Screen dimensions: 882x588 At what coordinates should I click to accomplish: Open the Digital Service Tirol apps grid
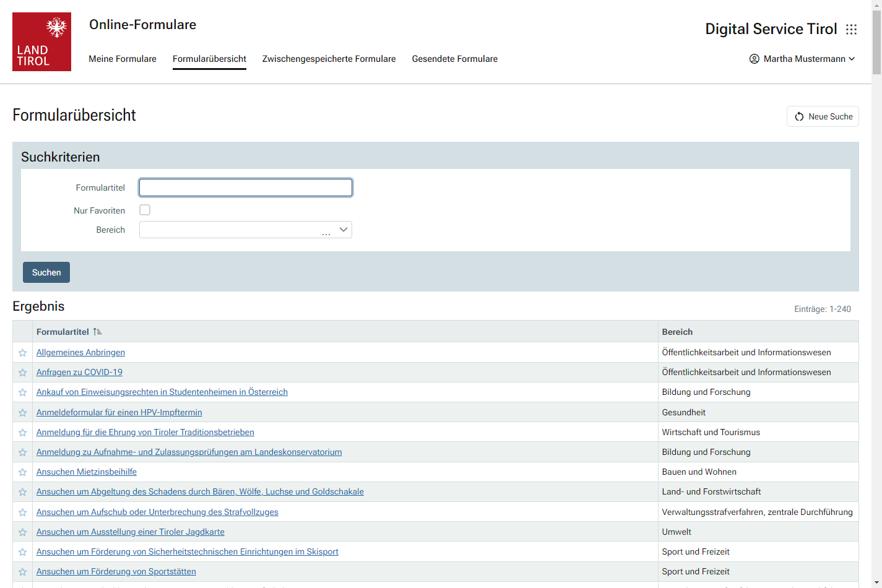click(x=851, y=29)
